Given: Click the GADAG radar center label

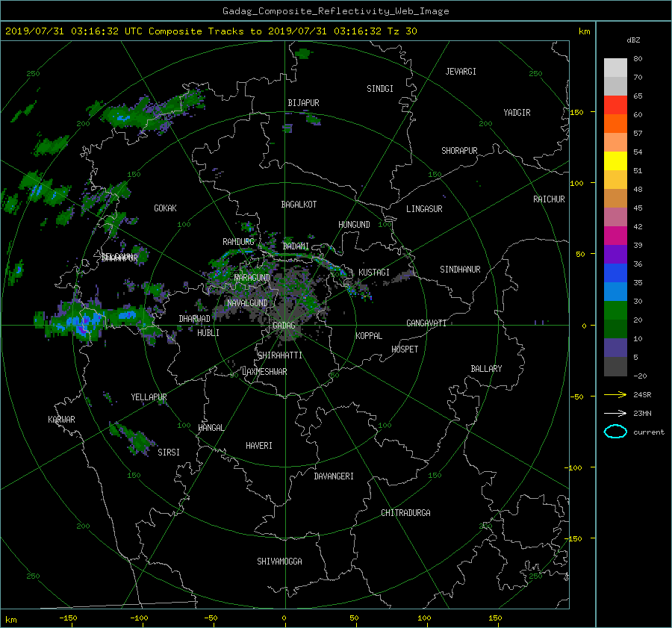Looking at the screenshot, I should click(x=284, y=326).
